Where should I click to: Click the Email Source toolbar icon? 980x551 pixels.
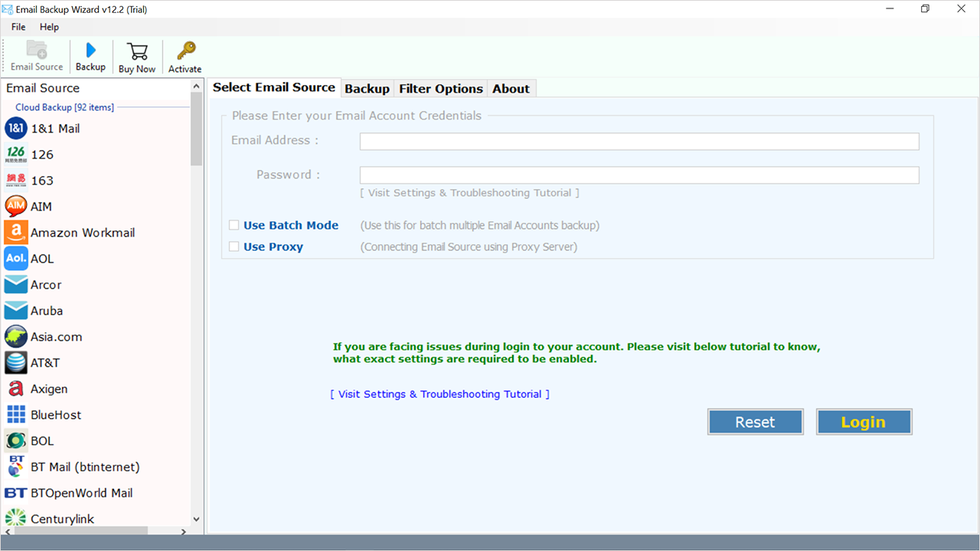36,56
